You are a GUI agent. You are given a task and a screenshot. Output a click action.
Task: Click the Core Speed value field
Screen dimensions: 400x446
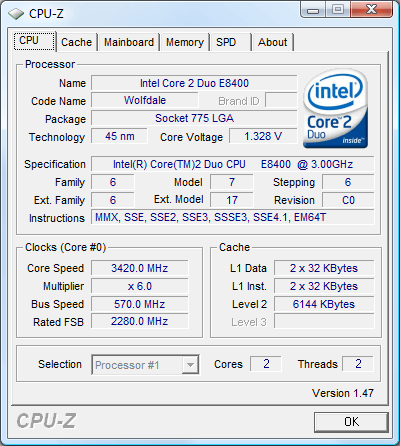tap(140, 268)
